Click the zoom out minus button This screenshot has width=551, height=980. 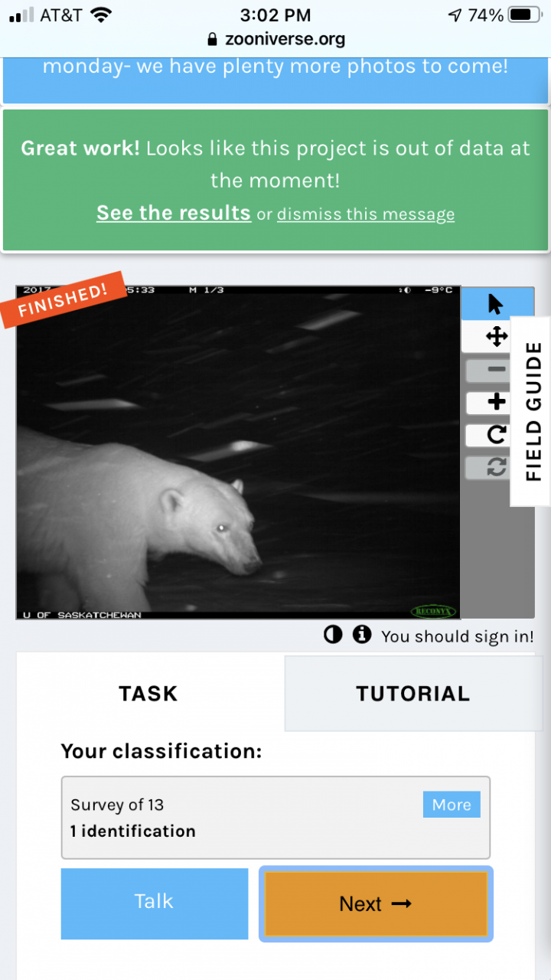coord(497,370)
